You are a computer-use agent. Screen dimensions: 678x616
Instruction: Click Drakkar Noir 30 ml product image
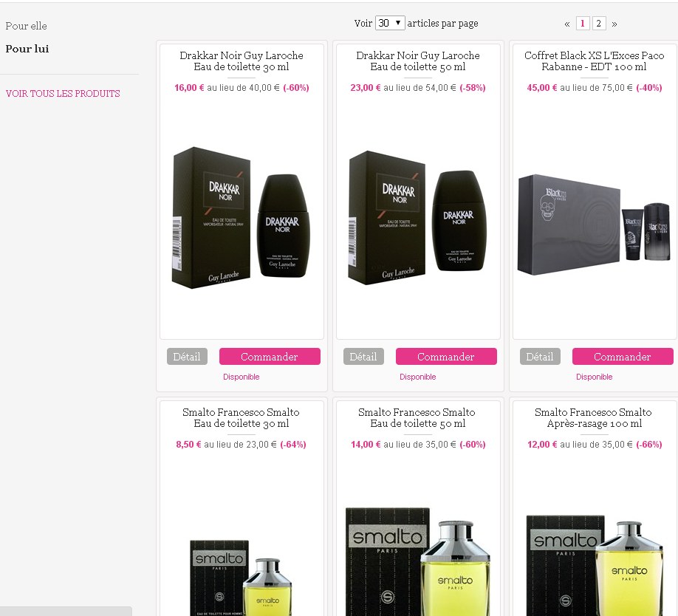tap(242, 218)
